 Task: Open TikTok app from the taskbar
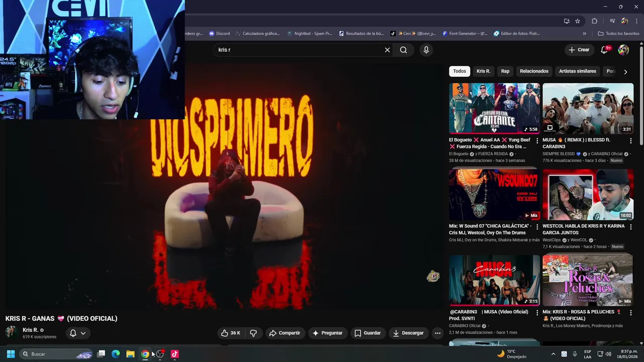(x=175, y=354)
